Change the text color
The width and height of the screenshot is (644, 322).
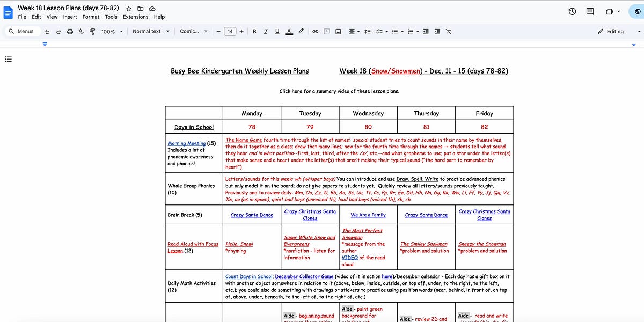coord(289,31)
